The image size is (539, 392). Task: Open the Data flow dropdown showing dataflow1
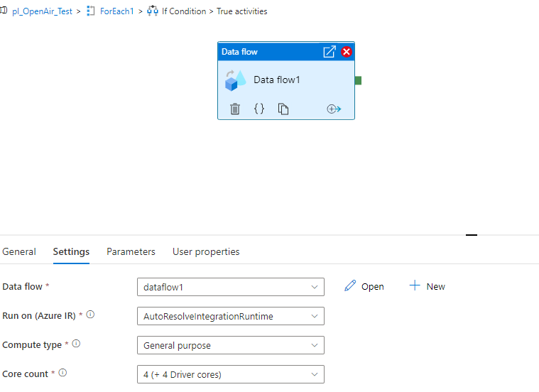(230, 287)
